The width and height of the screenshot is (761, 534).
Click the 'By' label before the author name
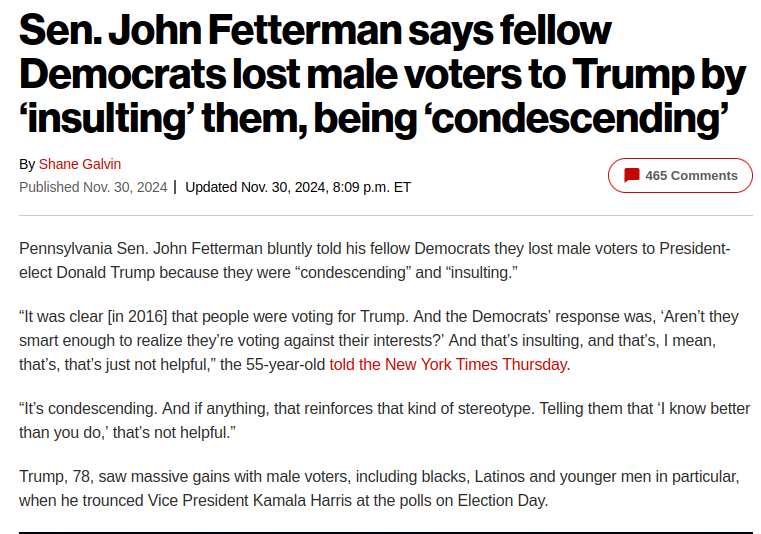[27, 164]
